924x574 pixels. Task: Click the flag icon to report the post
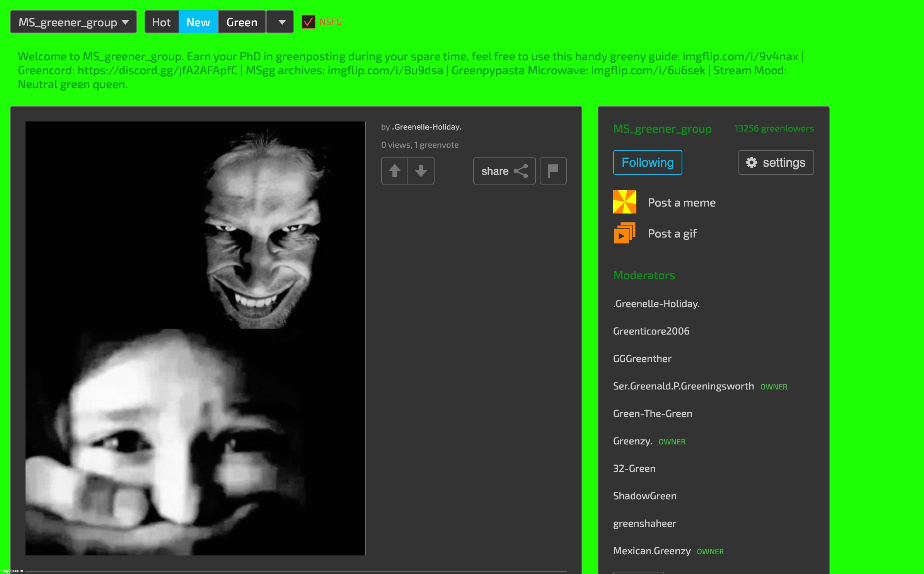click(553, 171)
